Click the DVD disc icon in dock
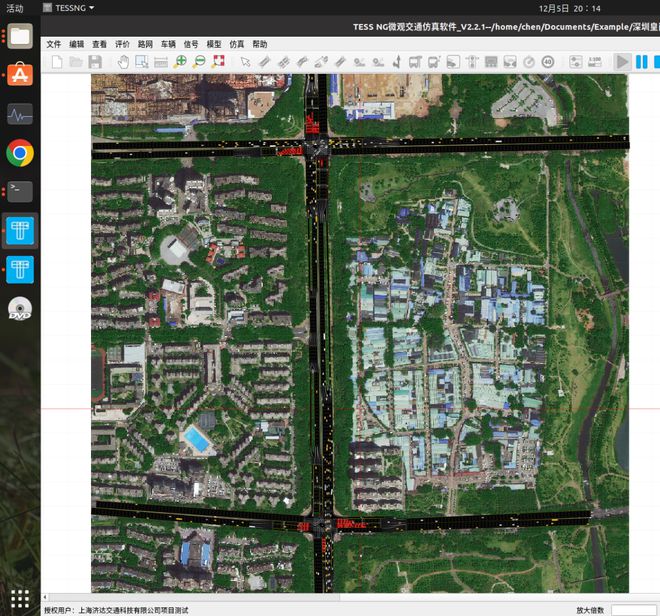This screenshot has height=616, width=660. click(x=20, y=309)
